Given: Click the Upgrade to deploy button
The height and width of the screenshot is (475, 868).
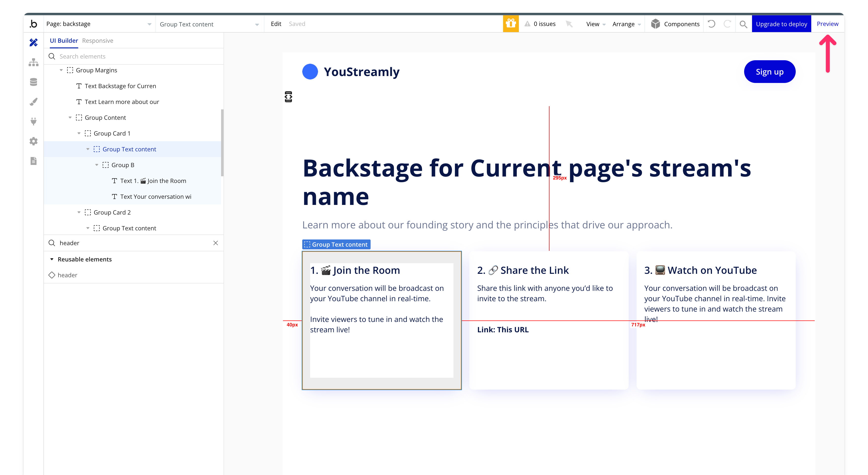Looking at the screenshot, I should [x=781, y=24].
